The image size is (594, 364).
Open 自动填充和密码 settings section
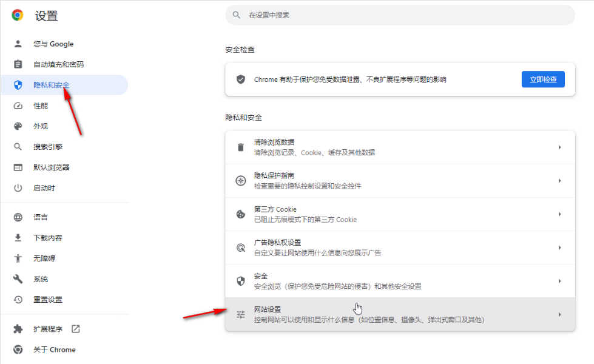pos(58,64)
